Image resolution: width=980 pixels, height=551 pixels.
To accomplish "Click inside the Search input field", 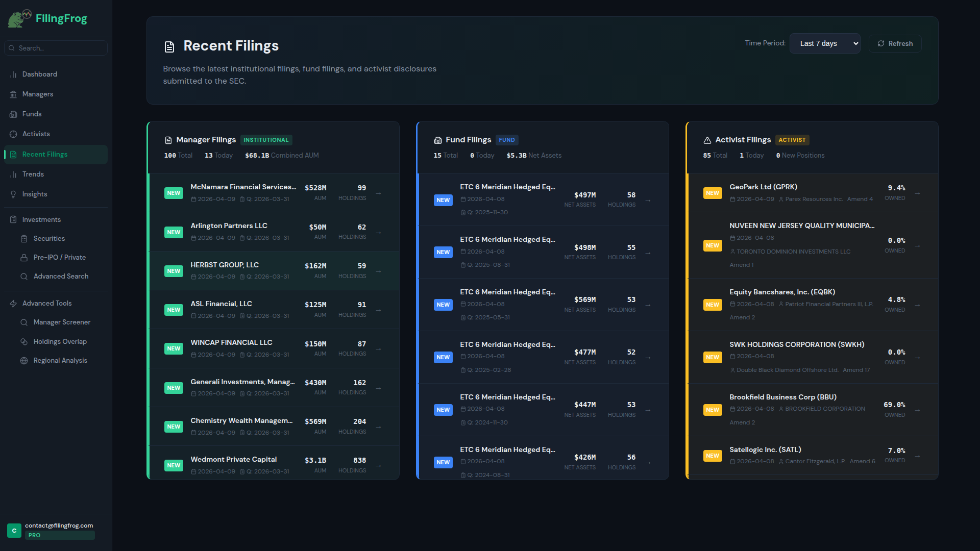I will (56, 47).
